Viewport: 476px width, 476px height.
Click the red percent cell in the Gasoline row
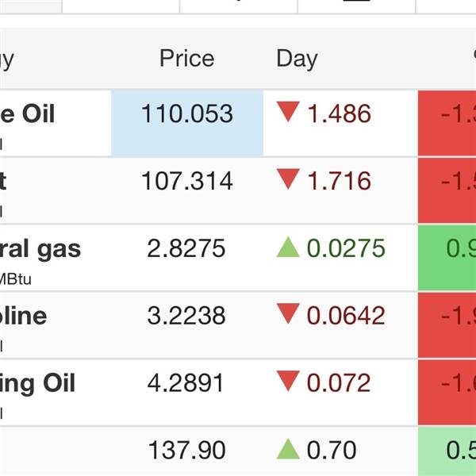[x=447, y=324]
